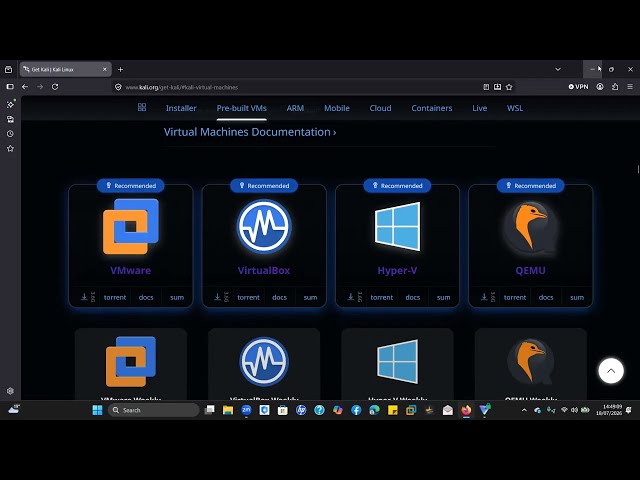Open Hyper-V docs link
Screen dimensions: 640x480
pyautogui.click(x=413, y=297)
